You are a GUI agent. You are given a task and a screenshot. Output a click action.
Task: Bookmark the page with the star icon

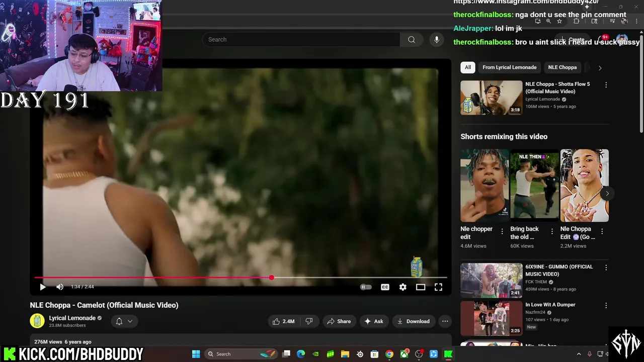(x=559, y=21)
